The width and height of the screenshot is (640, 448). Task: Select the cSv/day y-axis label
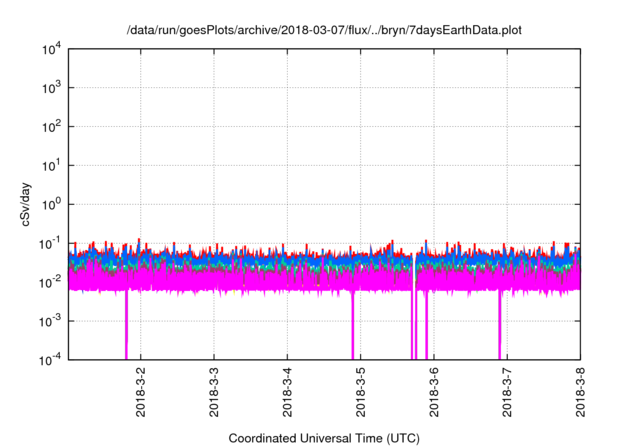[25, 204]
